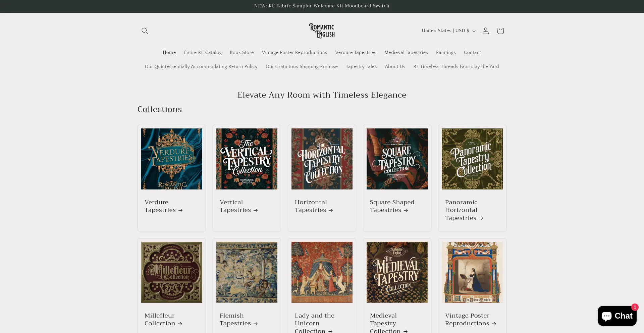Click the account login person icon

coord(485,31)
